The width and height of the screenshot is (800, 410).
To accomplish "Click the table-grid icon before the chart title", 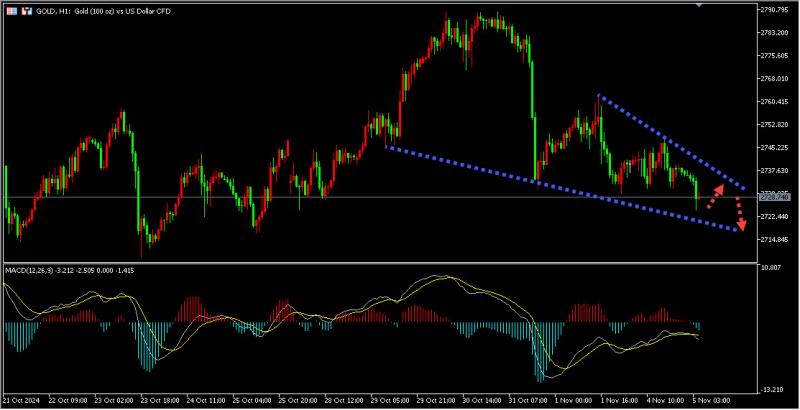I will coord(13,11).
